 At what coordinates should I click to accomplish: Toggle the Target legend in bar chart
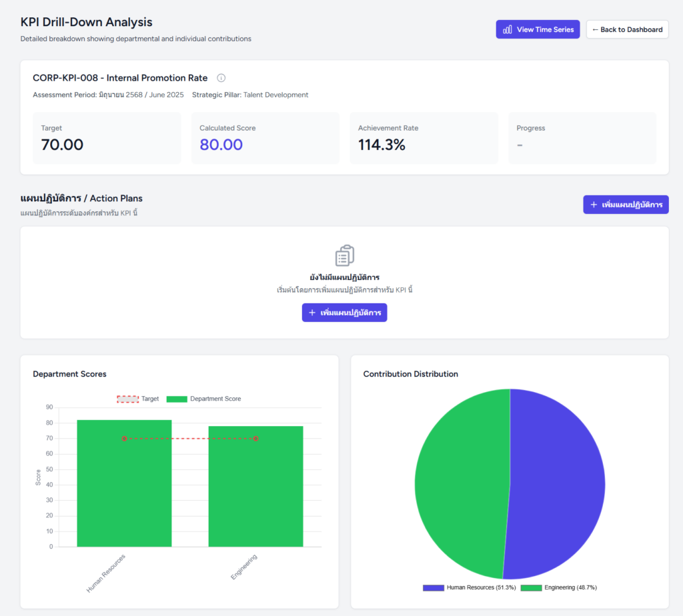(x=138, y=399)
